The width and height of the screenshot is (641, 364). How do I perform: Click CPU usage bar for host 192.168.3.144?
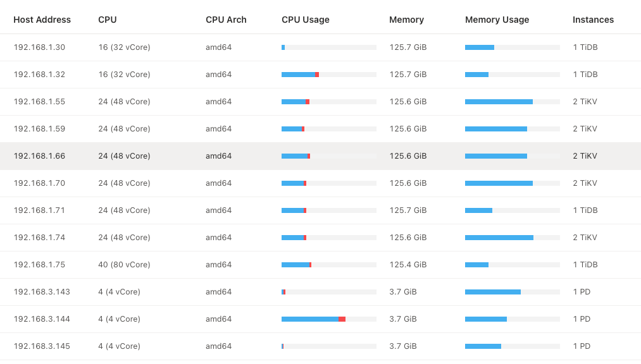click(329, 319)
